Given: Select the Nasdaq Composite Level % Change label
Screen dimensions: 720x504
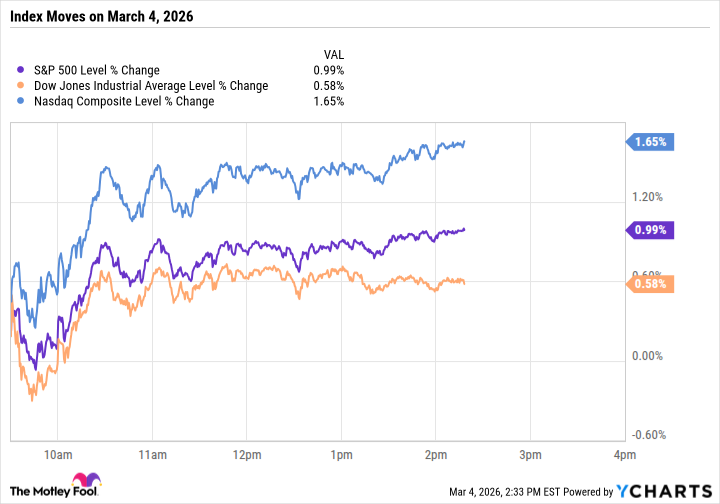Looking at the screenshot, I should tap(125, 101).
